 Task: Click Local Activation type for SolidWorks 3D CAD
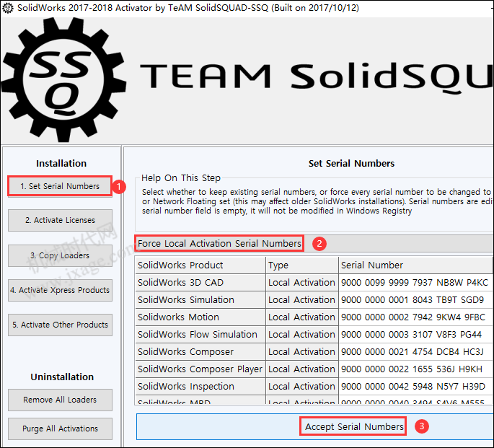[302, 283]
